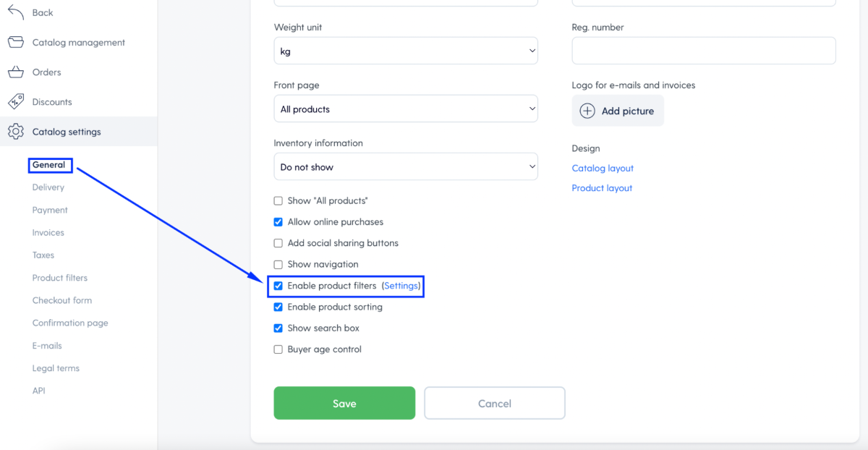Enable the Show "All products" checkbox
This screenshot has height=450, width=868.
(x=278, y=200)
